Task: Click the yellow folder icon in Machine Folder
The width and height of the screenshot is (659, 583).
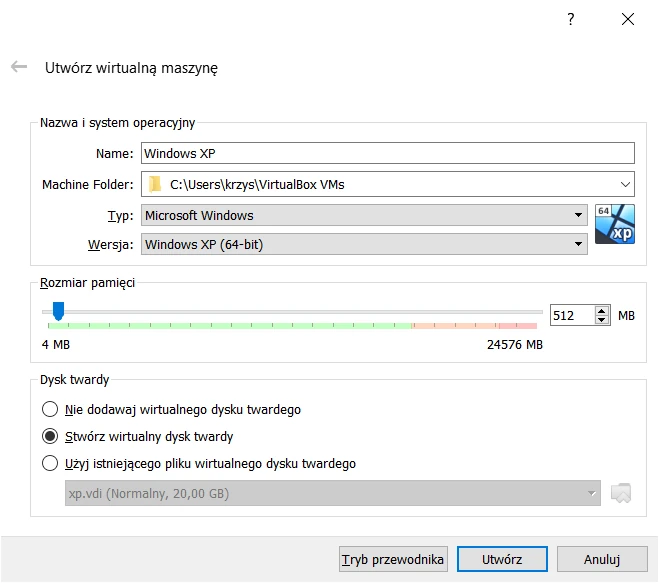Action: coord(155,184)
